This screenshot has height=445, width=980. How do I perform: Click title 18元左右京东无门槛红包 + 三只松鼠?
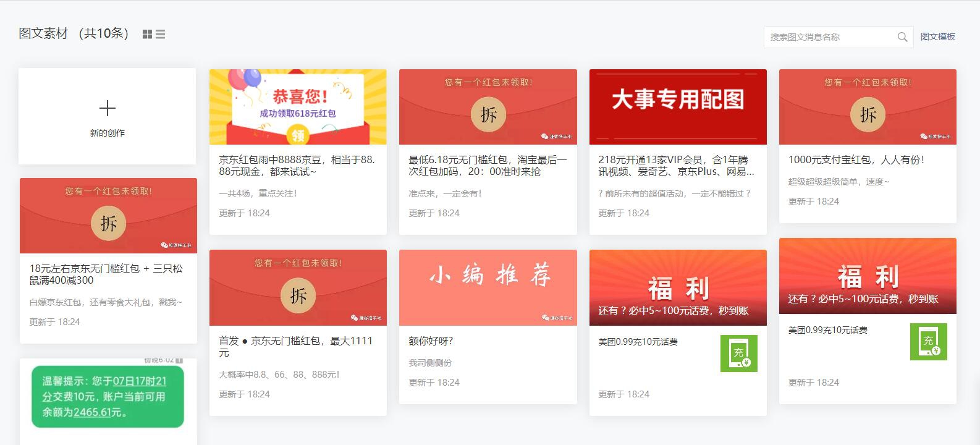click(106, 274)
